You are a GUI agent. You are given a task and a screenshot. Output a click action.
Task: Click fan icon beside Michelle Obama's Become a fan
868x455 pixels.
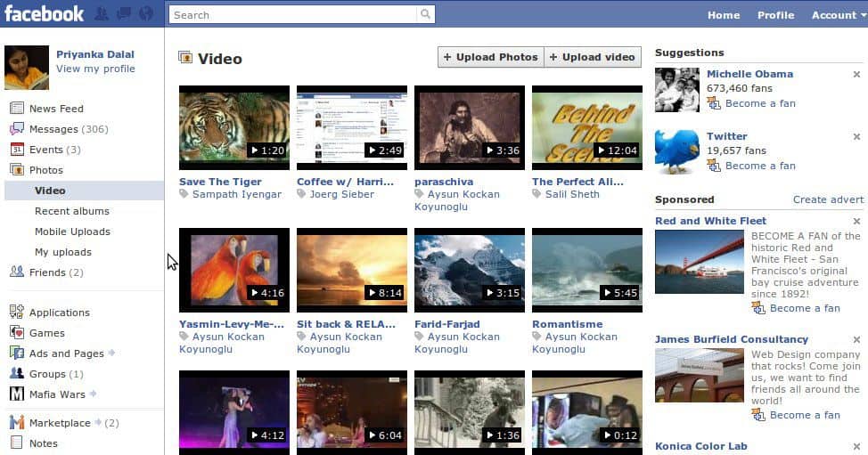coord(714,103)
